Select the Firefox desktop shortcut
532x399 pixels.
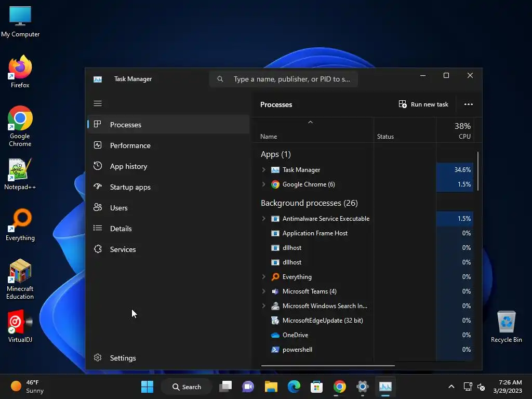click(20, 72)
